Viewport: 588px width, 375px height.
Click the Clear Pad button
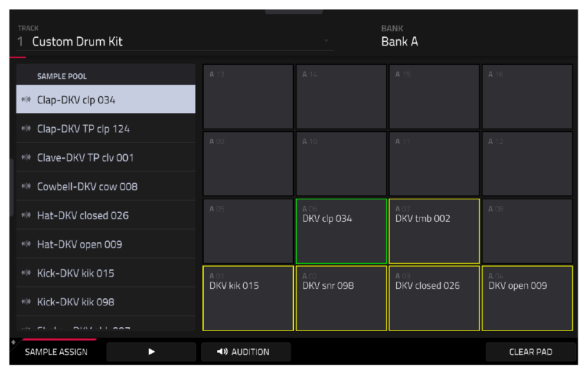[x=531, y=352]
